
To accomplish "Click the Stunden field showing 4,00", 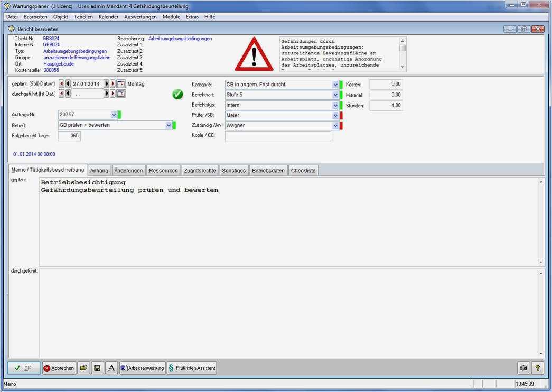I will tap(386, 105).
